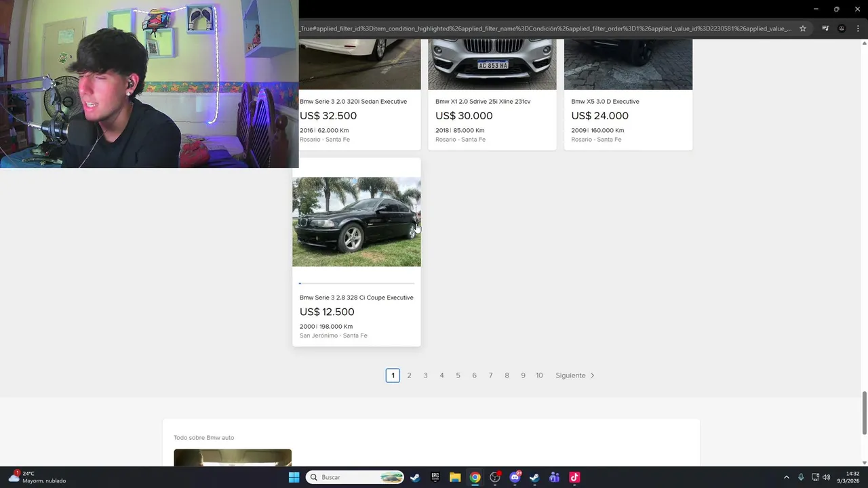Click title Bmw X5 3.0 D Executive

[x=605, y=102]
